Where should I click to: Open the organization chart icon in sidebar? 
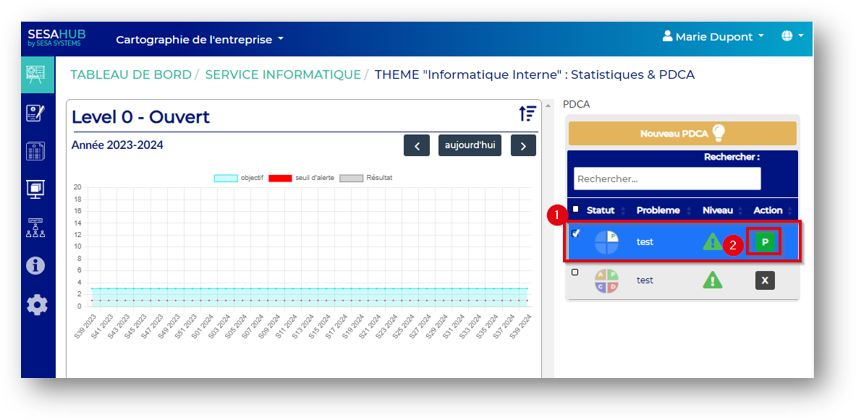coord(37,227)
